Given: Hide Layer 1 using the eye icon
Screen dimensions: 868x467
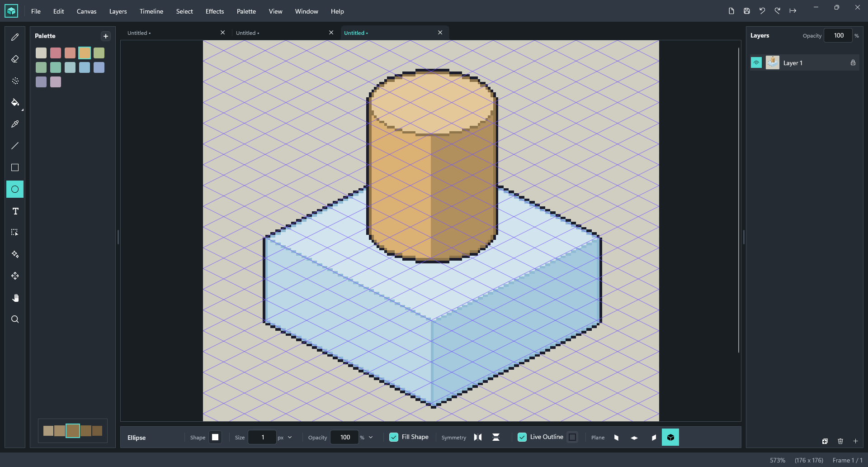Looking at the screenshot, I should pyautogui.click(x=756, y=63).
